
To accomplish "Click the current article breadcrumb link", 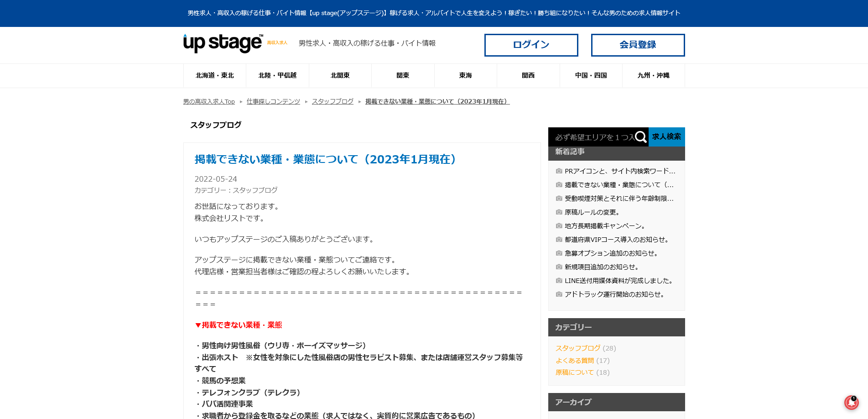I will [x=437, y=102].
